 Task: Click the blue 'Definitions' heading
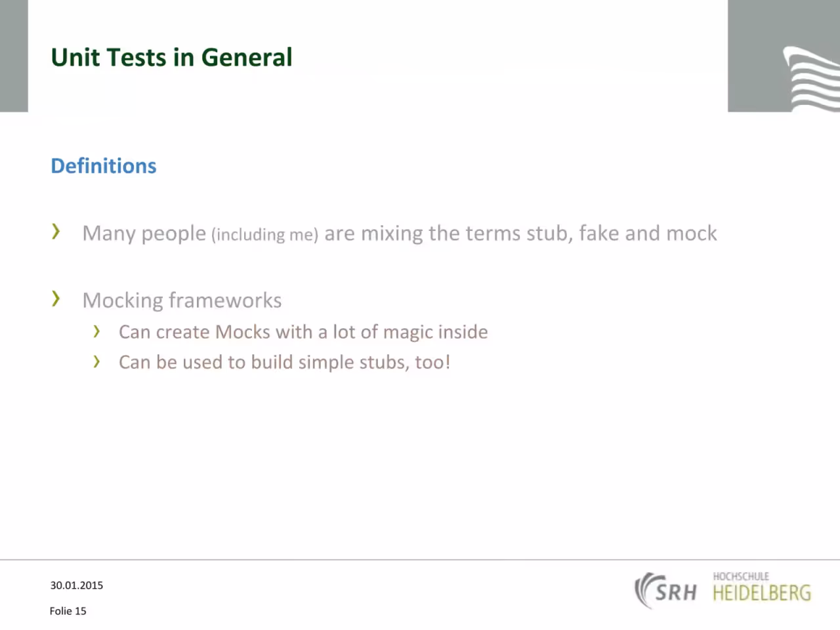pos(104,166)
